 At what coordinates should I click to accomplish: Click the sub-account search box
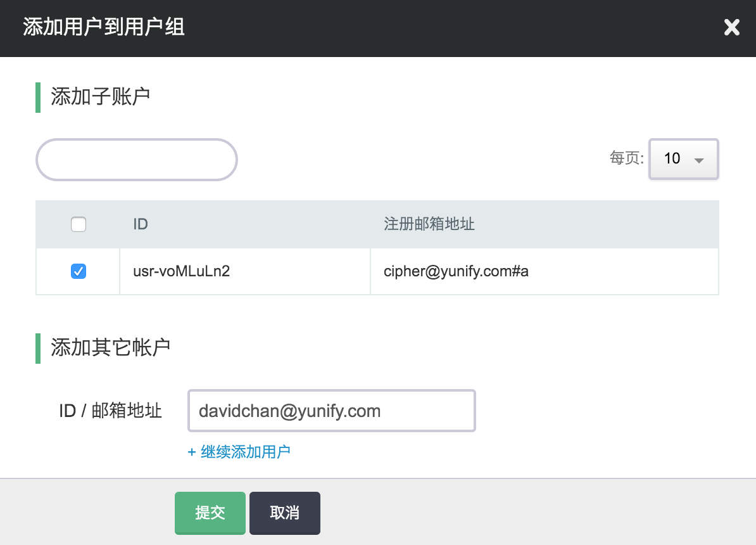pyautogui.click(x=137, y=160)
